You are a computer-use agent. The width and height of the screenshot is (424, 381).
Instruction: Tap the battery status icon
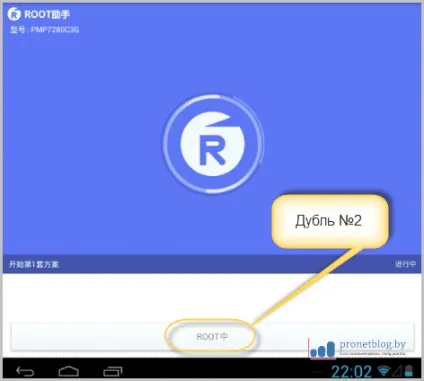(x=409, y=370)
